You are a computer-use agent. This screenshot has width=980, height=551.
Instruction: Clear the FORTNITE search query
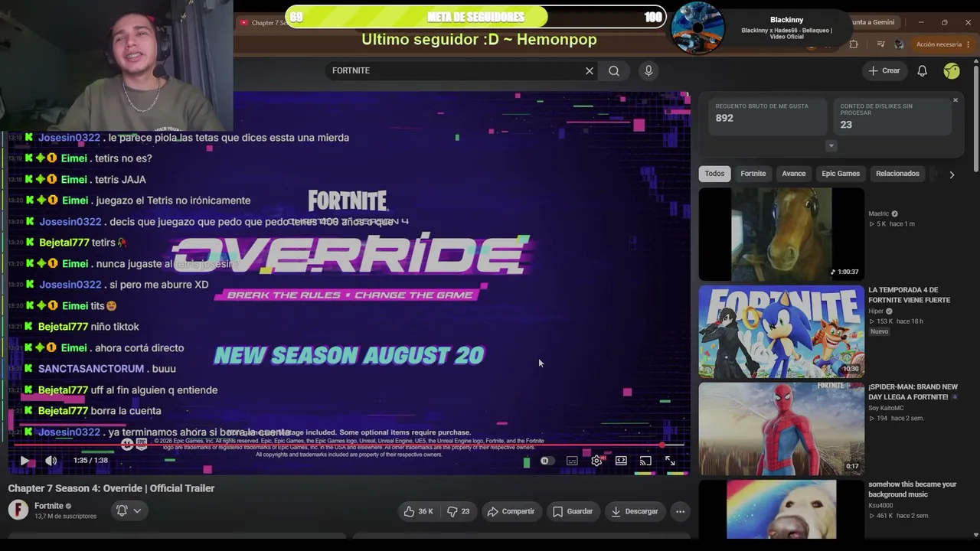tap(590, 70)
